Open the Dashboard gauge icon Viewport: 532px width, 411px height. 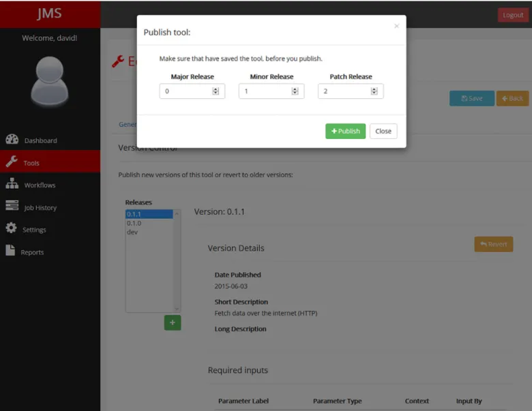pos(12,139)
